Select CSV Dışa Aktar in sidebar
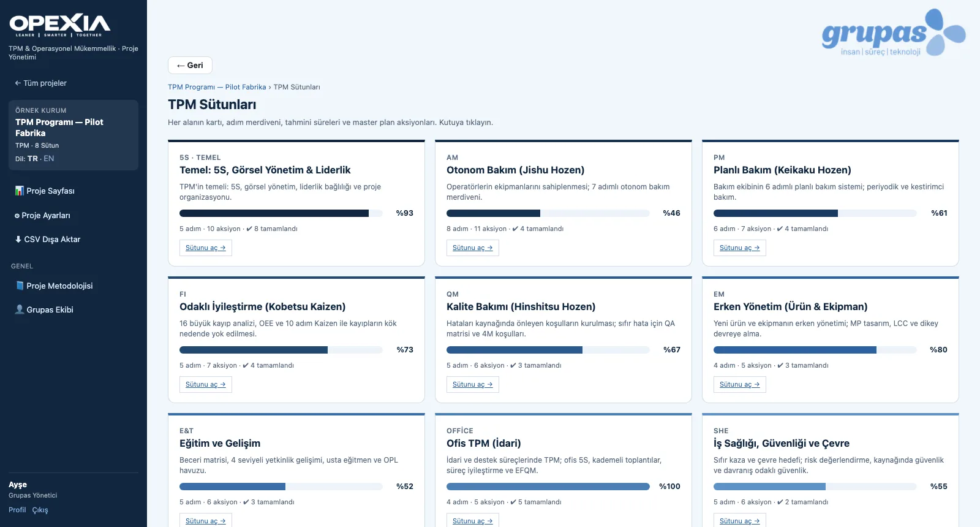Screen dimensions: 980x527 pyautogui.click(x=73, y=239)
